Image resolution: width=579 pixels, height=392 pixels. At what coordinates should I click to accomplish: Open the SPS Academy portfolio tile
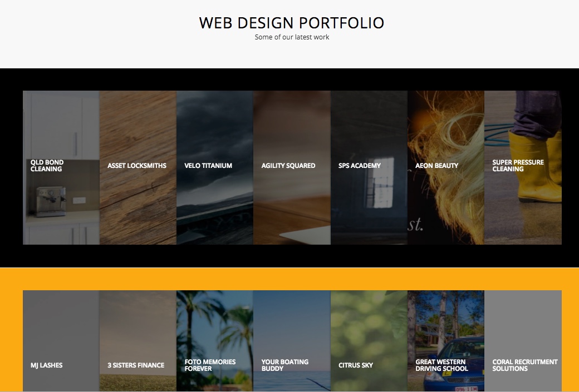(369, 167)
